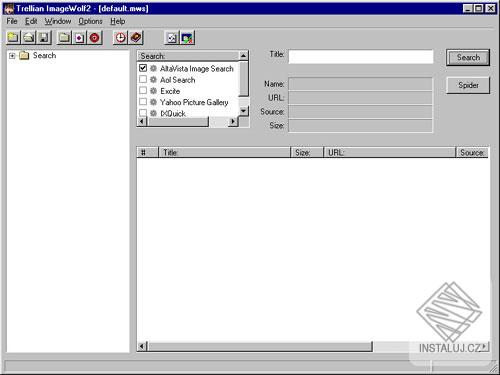Tick the Excite engine checkbox
The width and height of the screenshot is (500, 375).
(143, 90)
